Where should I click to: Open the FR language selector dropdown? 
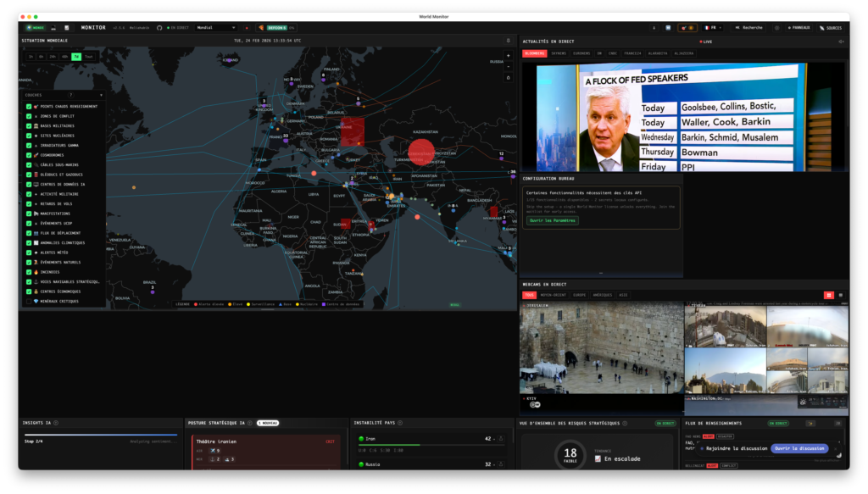(712, 27)
